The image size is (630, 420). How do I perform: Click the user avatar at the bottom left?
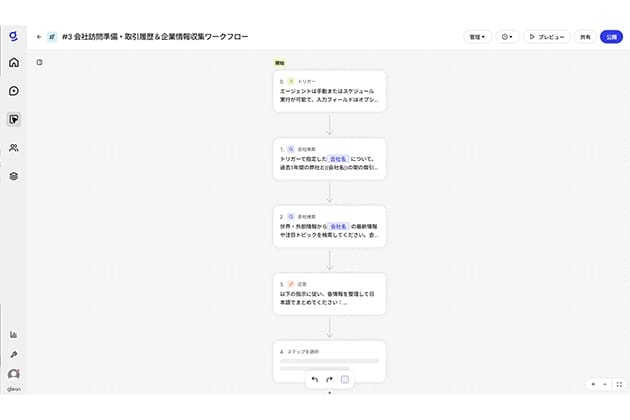click(x=14, y=374)
